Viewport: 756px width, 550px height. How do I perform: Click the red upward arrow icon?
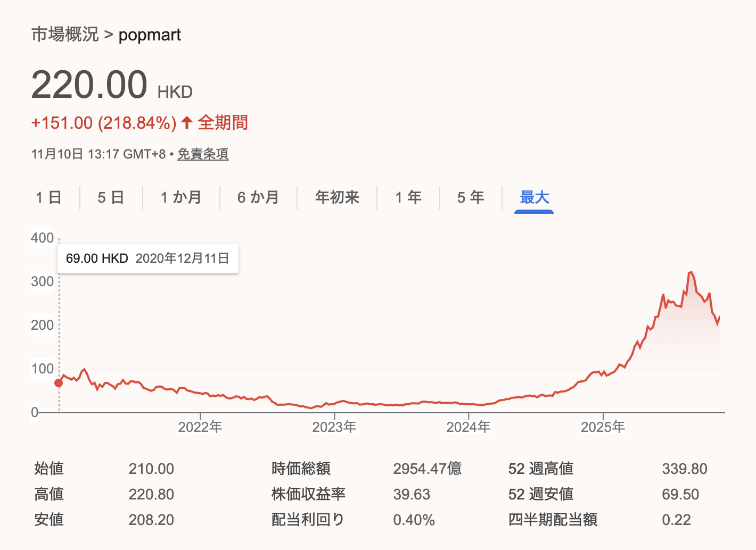(x=187, y=123)
